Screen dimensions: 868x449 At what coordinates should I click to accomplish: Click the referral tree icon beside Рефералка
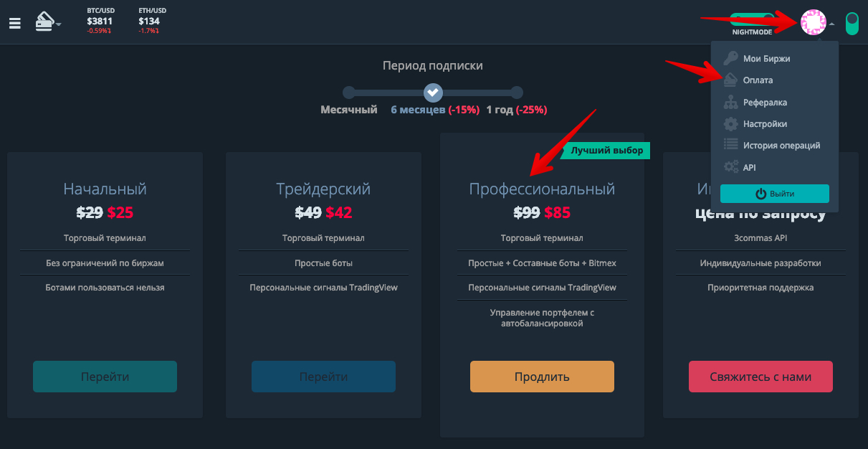pos(730,103)
